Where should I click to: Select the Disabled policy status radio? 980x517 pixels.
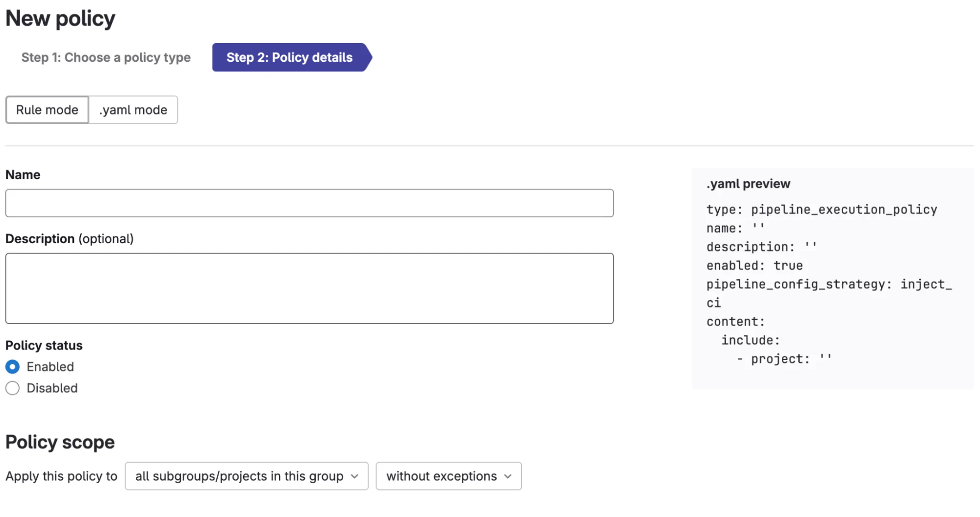click(13, 388)
